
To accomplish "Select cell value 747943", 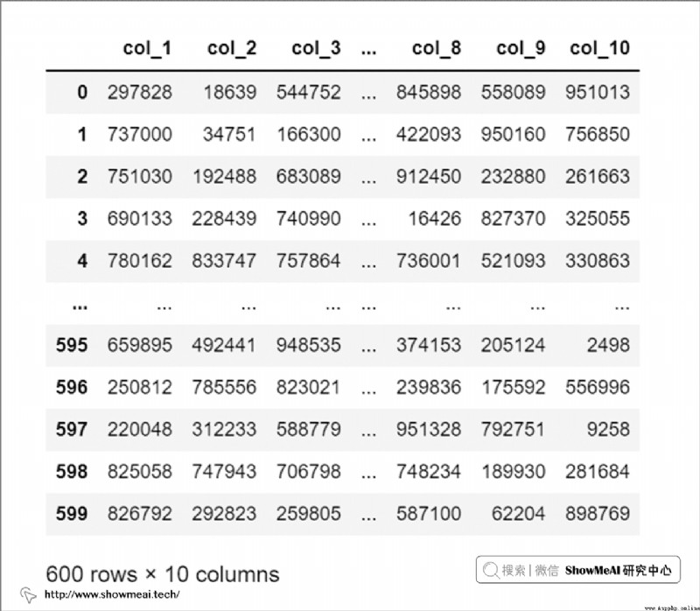I will 225,472.
